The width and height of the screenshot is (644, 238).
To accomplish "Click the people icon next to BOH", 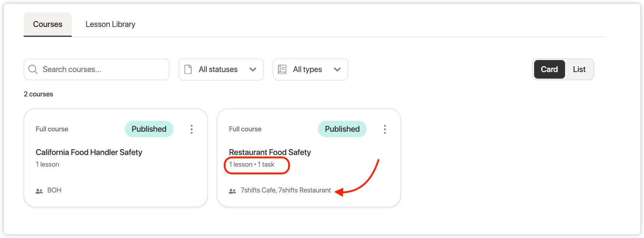I will click(x=39, y=191).
